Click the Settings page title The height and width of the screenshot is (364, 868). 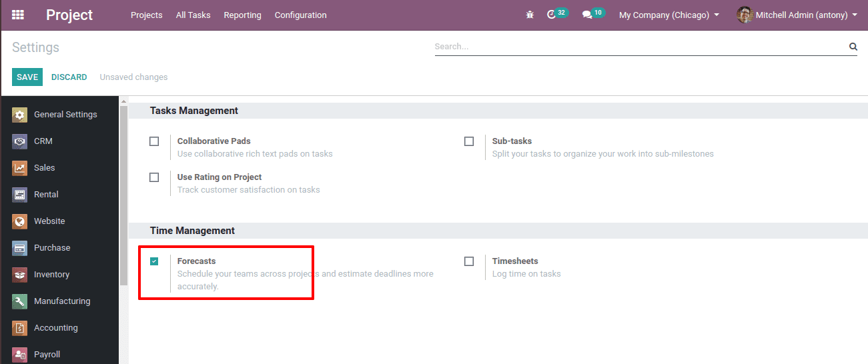(x=36, y=47)
